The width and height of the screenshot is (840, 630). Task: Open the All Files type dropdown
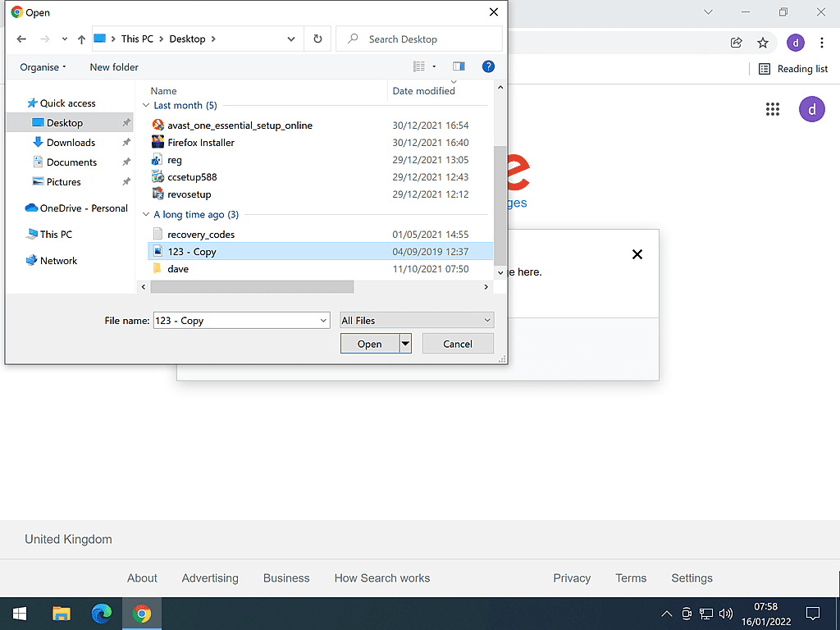[417, 321]
